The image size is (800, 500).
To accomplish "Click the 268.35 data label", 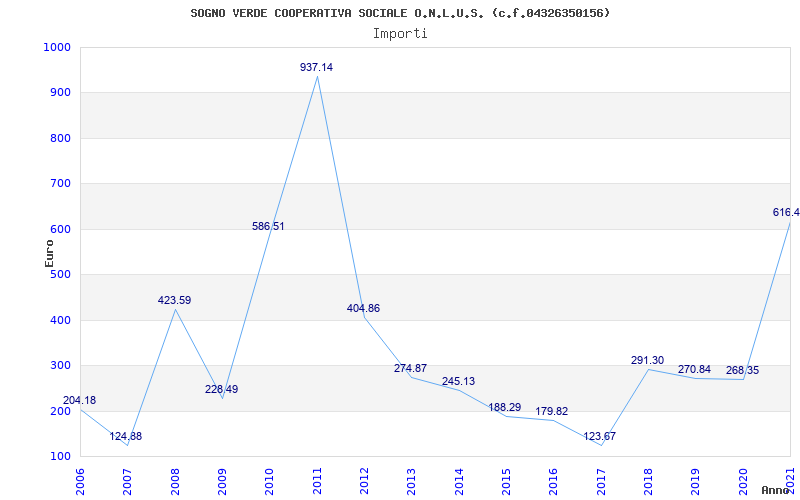I will pyautogui.click(x=742, y=370).
